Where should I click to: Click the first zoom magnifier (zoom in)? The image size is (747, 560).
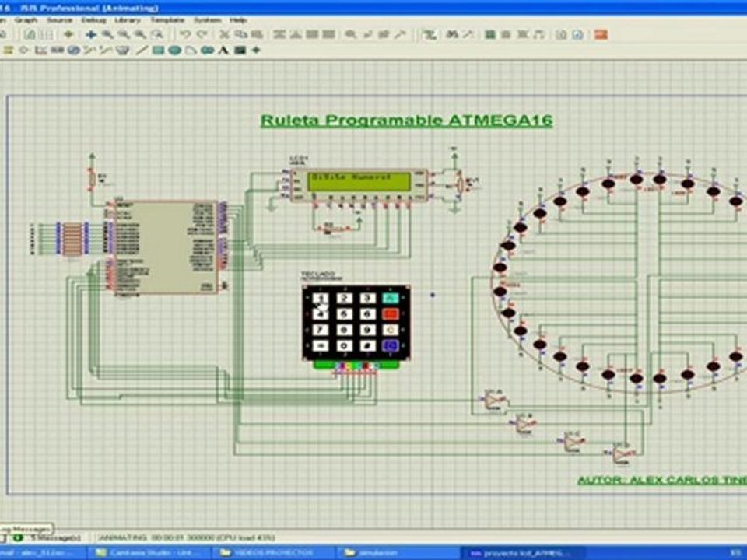point(107,34)
